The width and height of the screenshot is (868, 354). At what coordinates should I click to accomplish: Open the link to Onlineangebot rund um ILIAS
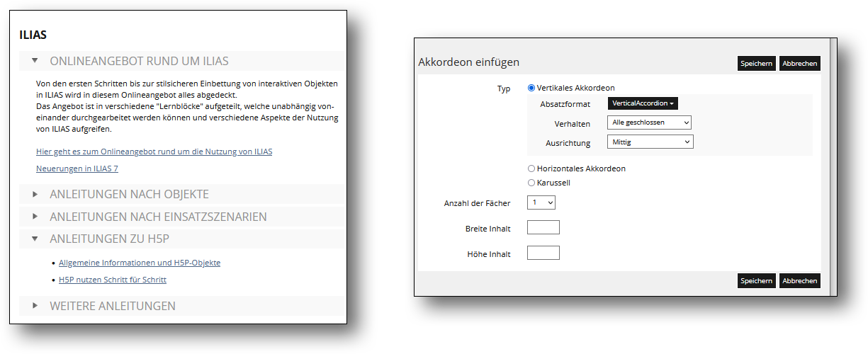(154, 152)
